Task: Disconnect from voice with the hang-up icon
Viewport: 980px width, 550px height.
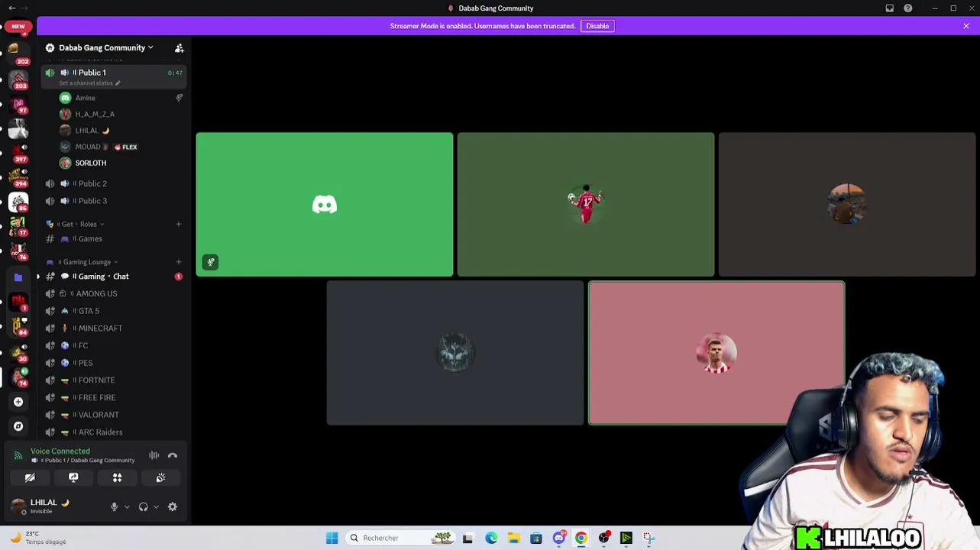Action: (x=173, y=455)
